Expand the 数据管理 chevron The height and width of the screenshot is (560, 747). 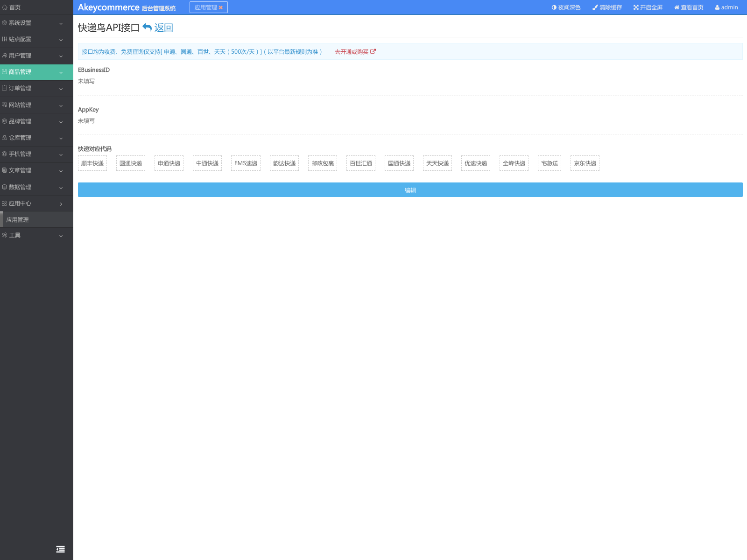61,188
